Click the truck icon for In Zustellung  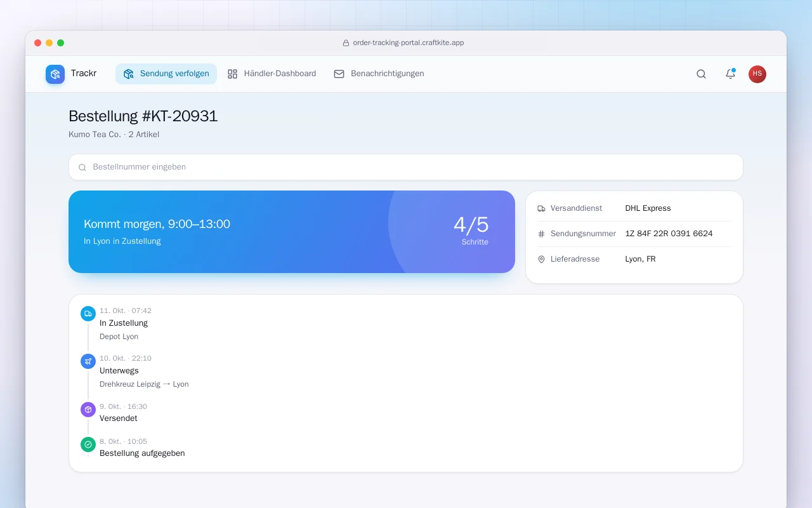pos(88,314)
